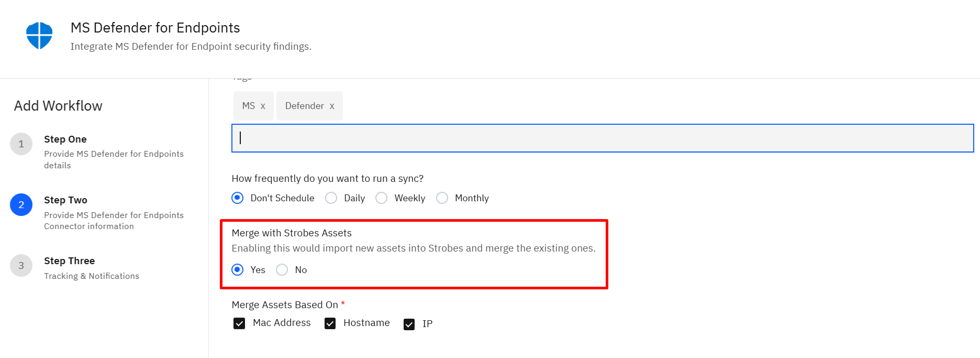Open Step One workflow item
Viewport: 980px width, 358px height.
pyautogui.click(x=114, y=152)
